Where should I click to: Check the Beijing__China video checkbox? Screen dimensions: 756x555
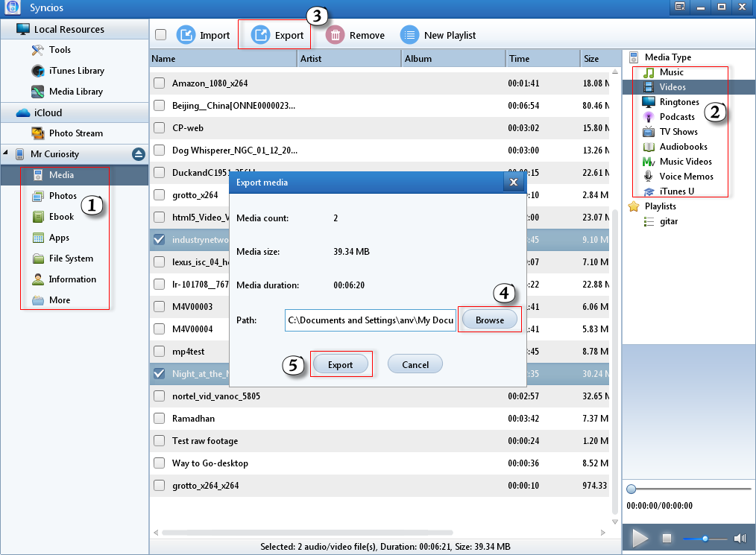[x=159, y=106]
